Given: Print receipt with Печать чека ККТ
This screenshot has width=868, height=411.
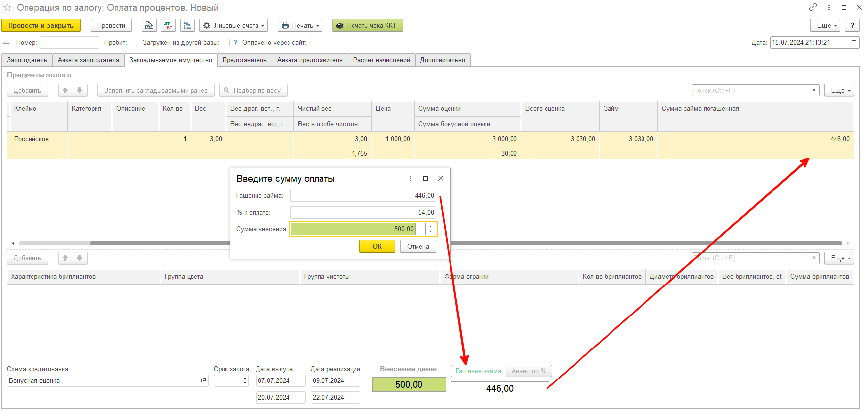Looking at the screenshot, I should click(x=368, y=25).
